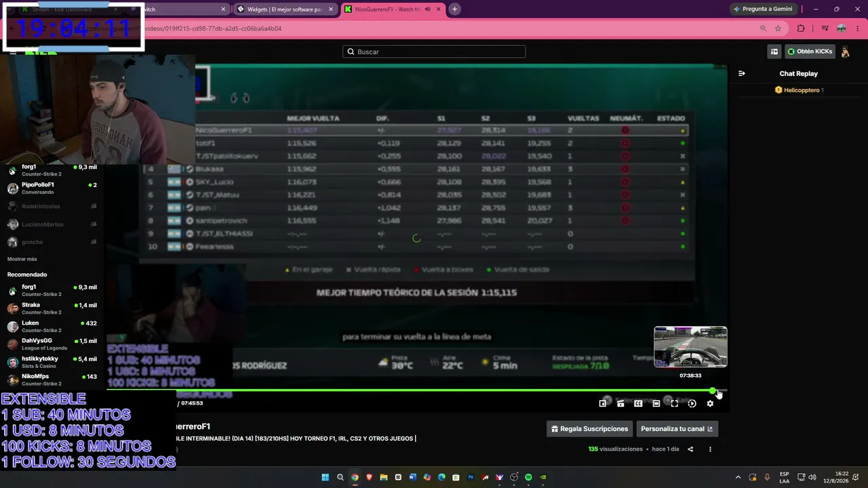Click the video preview thumbnail above the timeline
This screenshot has width=868, height=488.
pos(690,347)
